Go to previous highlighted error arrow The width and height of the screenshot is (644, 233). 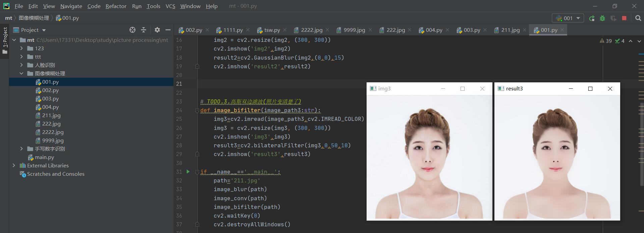[631, 41]
